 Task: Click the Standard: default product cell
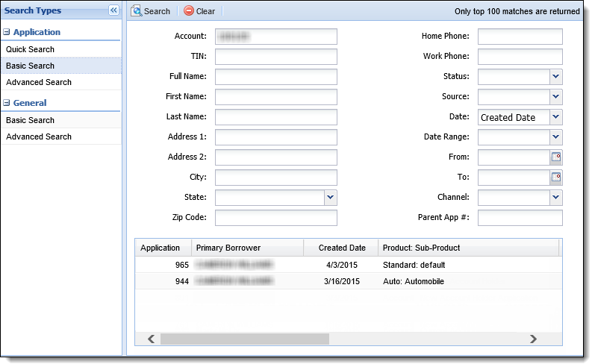click(414, 265)
